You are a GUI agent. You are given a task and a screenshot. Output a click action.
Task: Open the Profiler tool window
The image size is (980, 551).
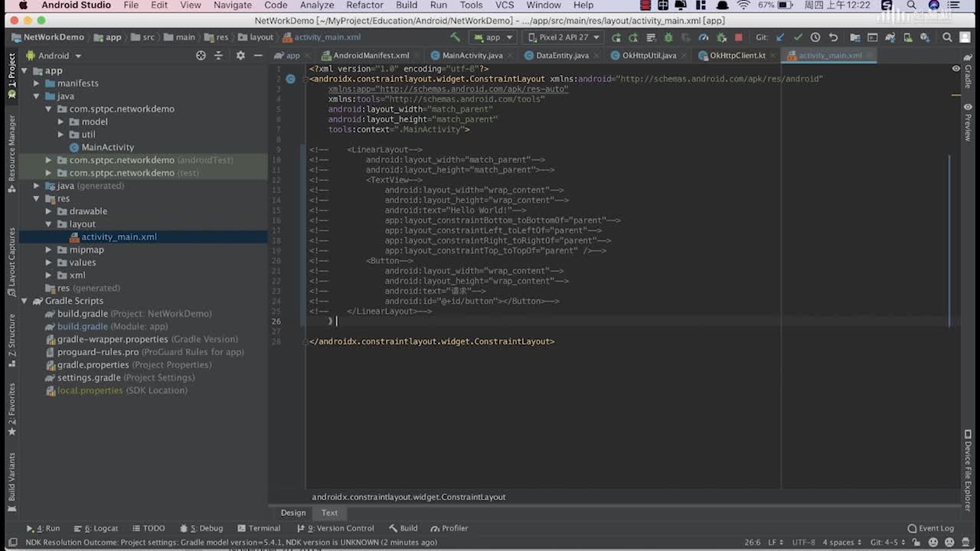[x=449, y=528]
